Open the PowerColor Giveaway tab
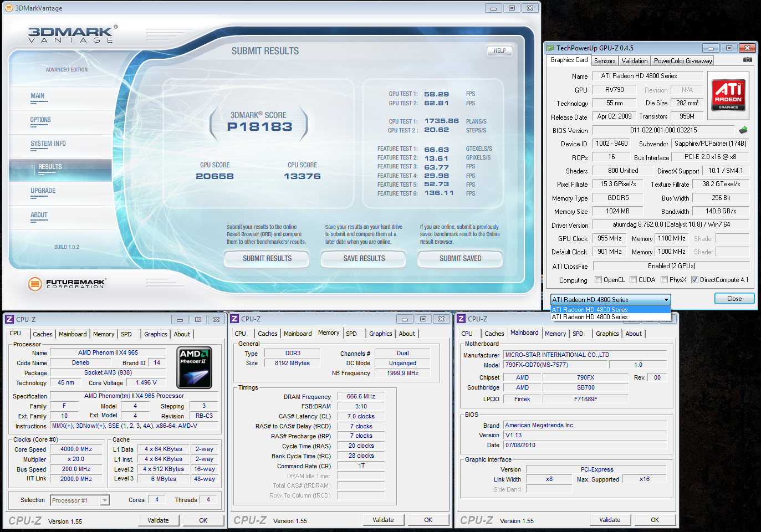761x532 pixels. point(683,61)
